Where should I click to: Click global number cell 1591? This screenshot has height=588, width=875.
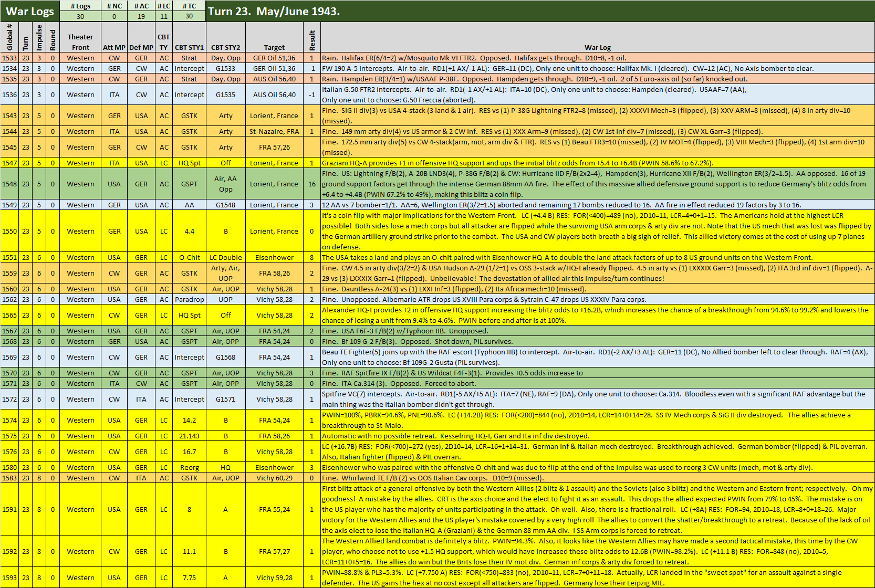pos(9,509)
